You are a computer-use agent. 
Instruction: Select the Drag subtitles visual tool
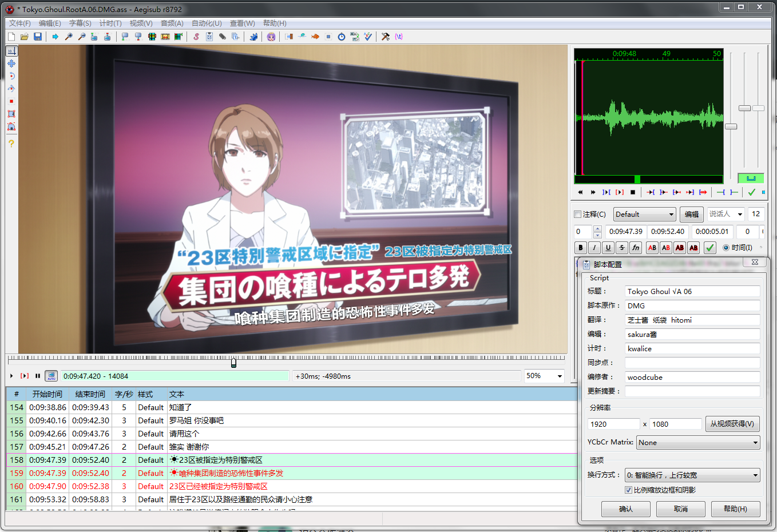coord(11,63)
